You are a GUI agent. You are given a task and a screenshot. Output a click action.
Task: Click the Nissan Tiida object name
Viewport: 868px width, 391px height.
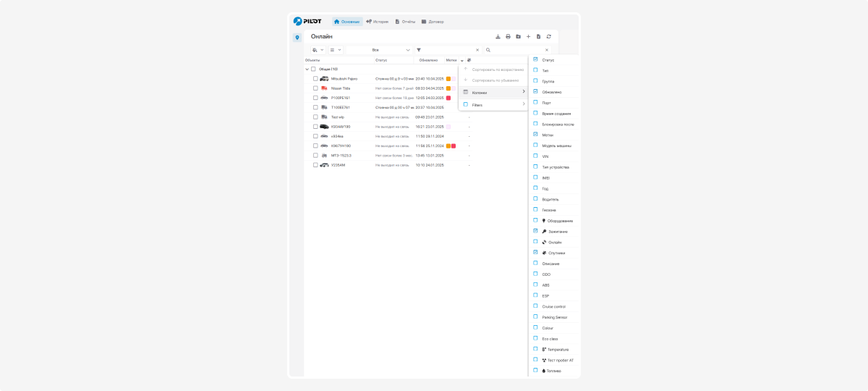click(x=340, y=88)
